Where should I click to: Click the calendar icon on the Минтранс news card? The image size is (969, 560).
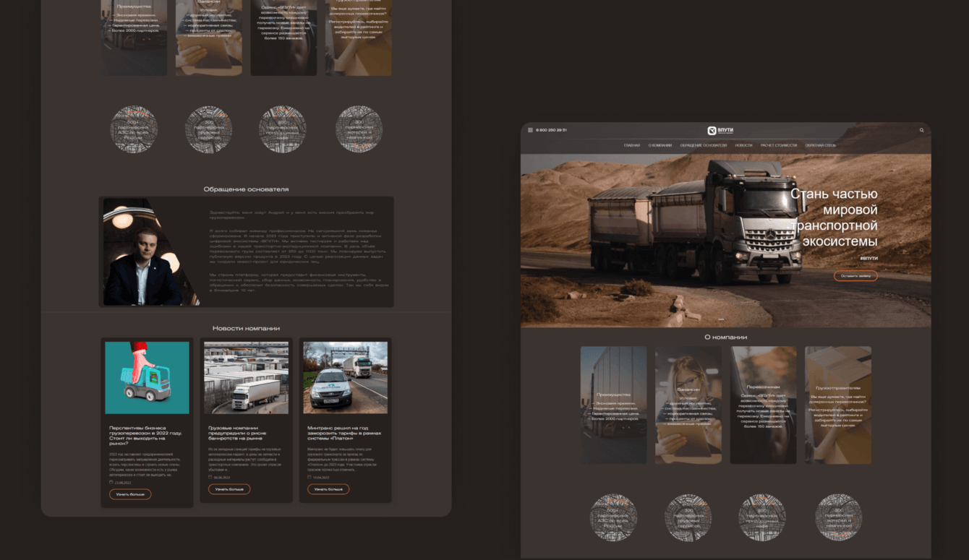pyautogui.click(x=310, y=477)
